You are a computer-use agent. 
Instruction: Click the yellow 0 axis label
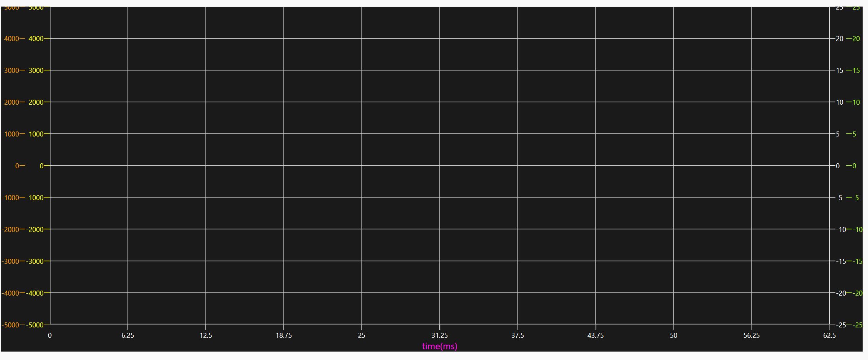tap(42, 166)
